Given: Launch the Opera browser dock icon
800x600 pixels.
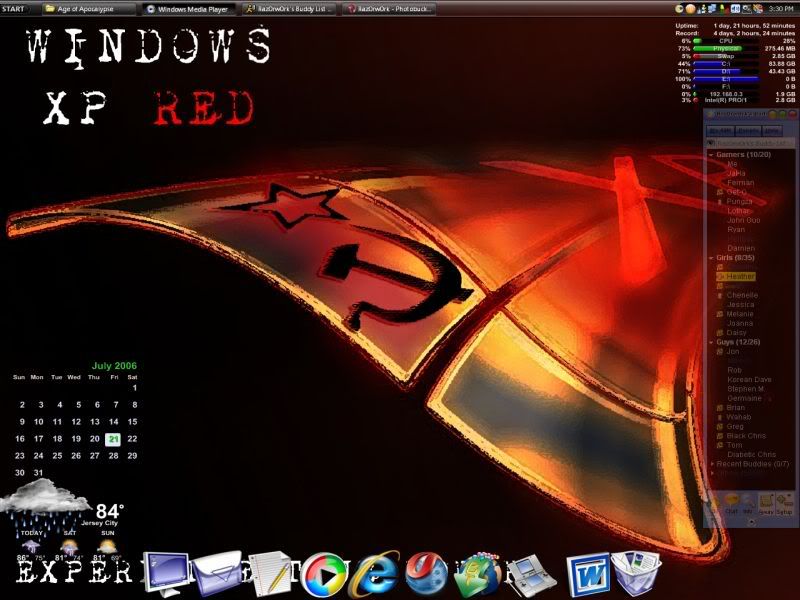Looking at the screenshot, I should [x=427, y=573].
